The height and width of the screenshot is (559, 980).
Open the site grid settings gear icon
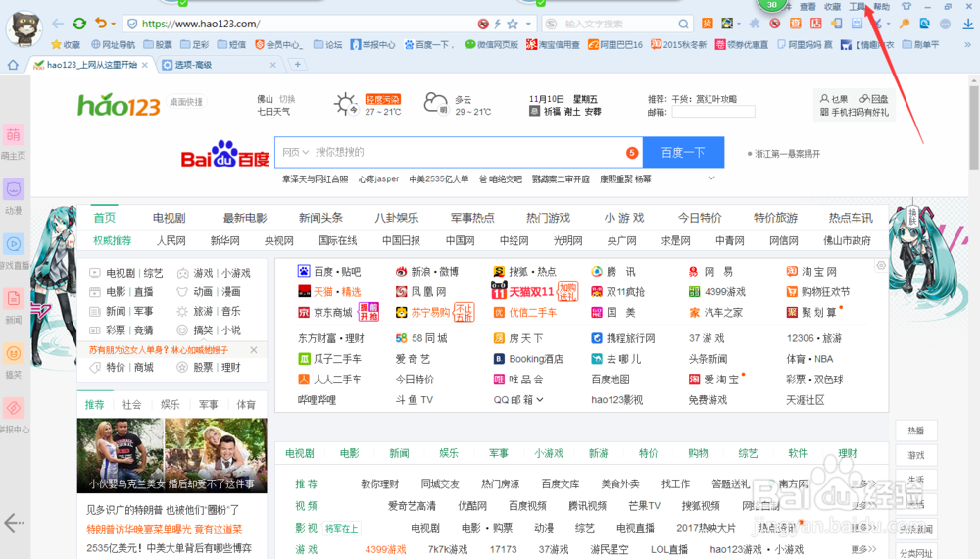(x=881, y=265)
